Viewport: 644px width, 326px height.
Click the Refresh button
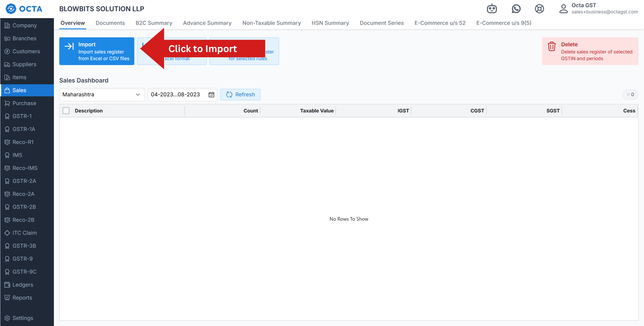pyautogui.click(x=240, y=94)
